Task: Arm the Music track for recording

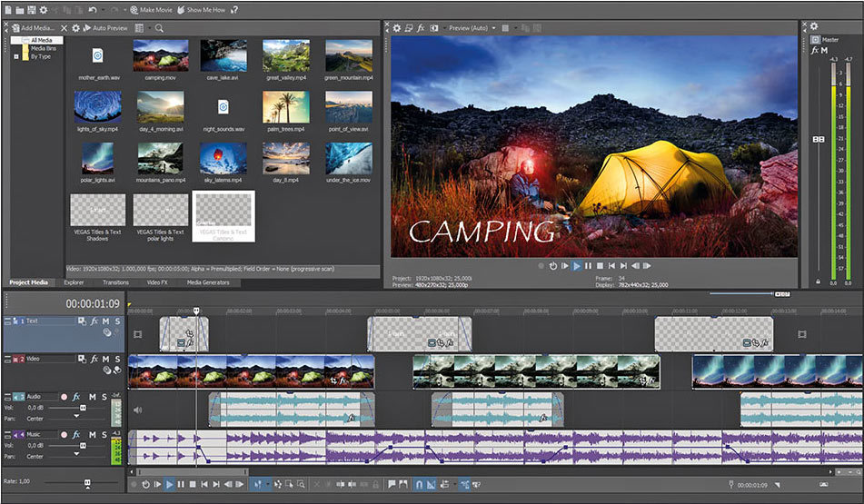Action: (64, 436)
